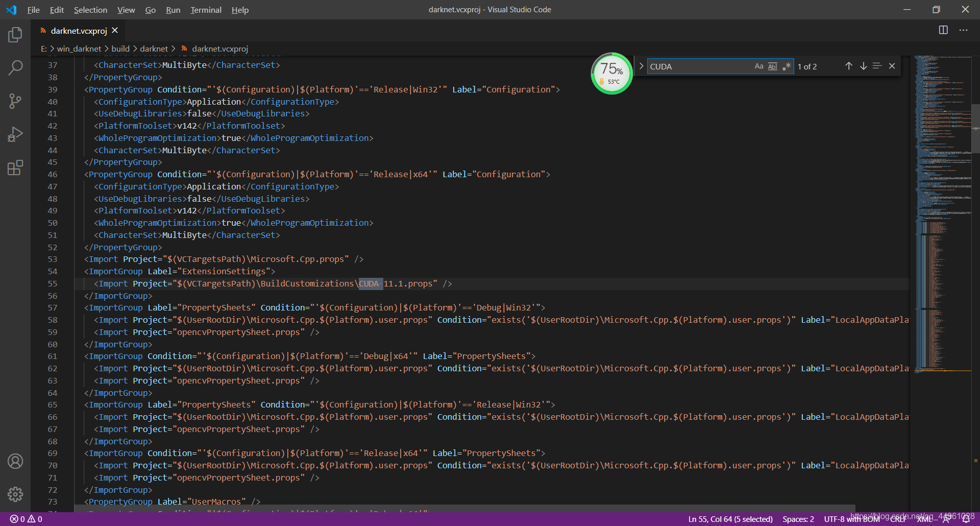Open the Run and Debug view
Screen dimensions: 980x526
(15, 134)
